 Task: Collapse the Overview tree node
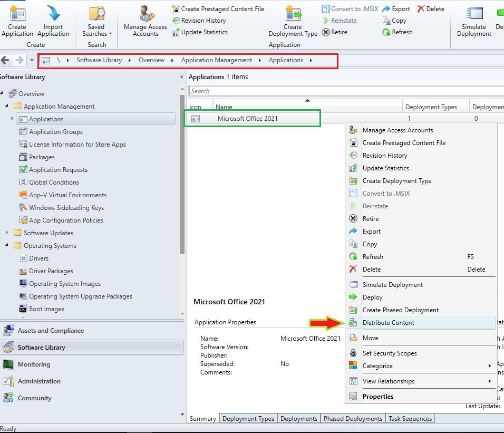click(x=2, y=93)
